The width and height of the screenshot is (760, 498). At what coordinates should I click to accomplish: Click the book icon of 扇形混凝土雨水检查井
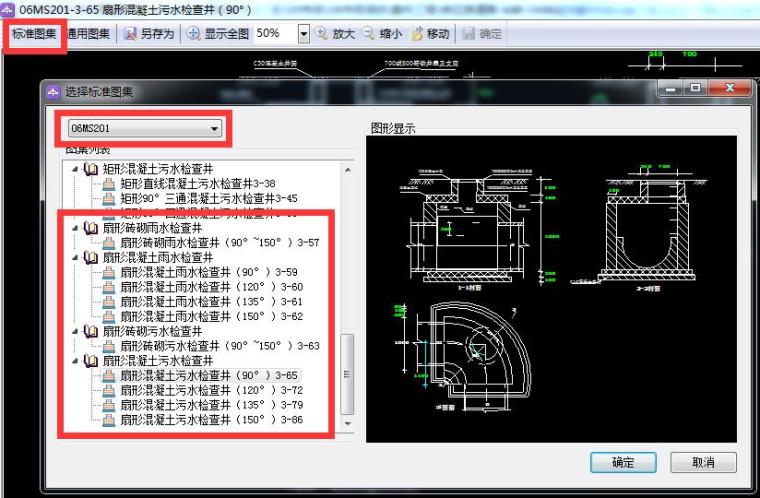click(x=91, y=257)
